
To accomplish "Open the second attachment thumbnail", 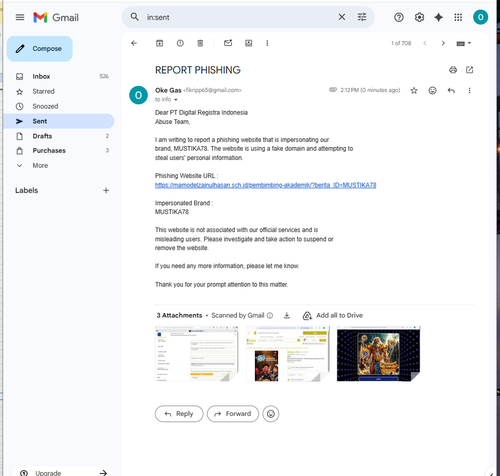I will click(287, 354).
